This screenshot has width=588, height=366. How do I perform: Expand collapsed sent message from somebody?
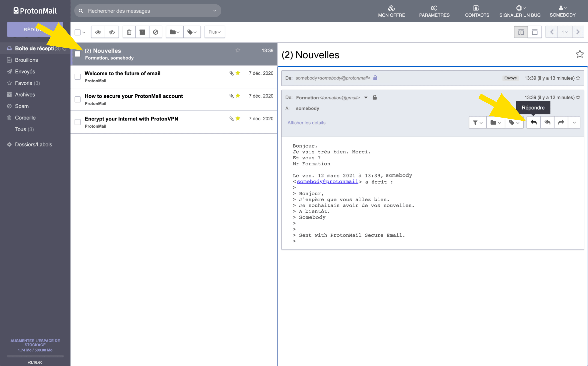(433, 78)
